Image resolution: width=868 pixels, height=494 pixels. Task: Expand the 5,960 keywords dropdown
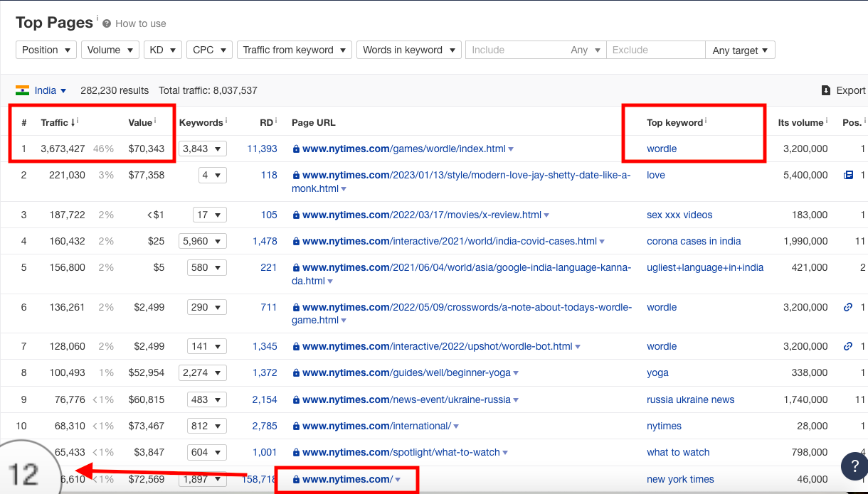point(203,241)
